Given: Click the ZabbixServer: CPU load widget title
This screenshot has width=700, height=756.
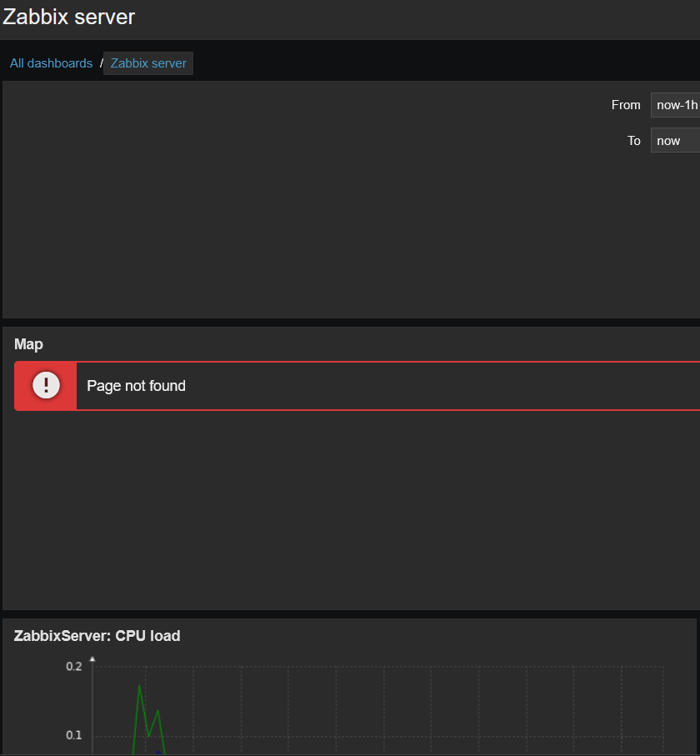Looking at the screenshot, I should tap(97, 636).
